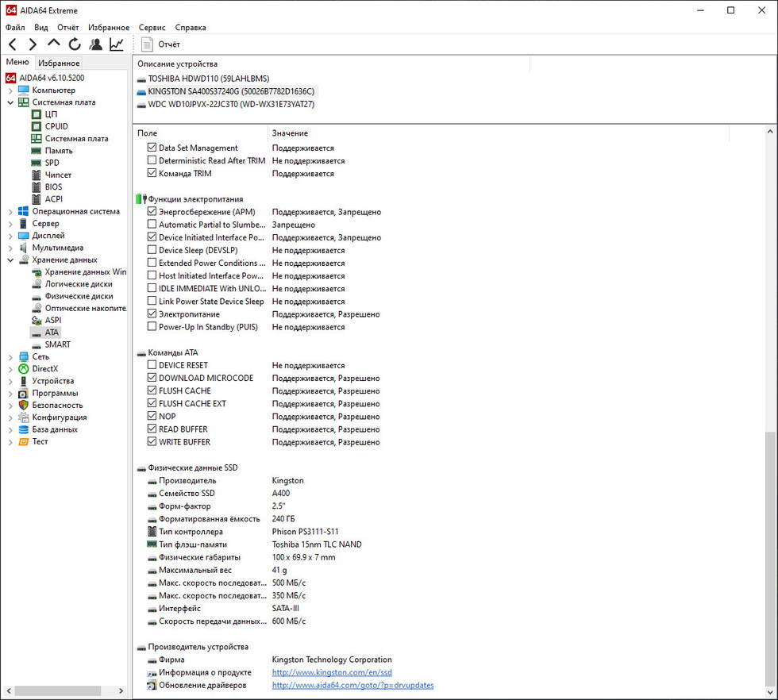Click the Up level arrow icon
This screenshot has height=700, width=778.
point(53,44)
